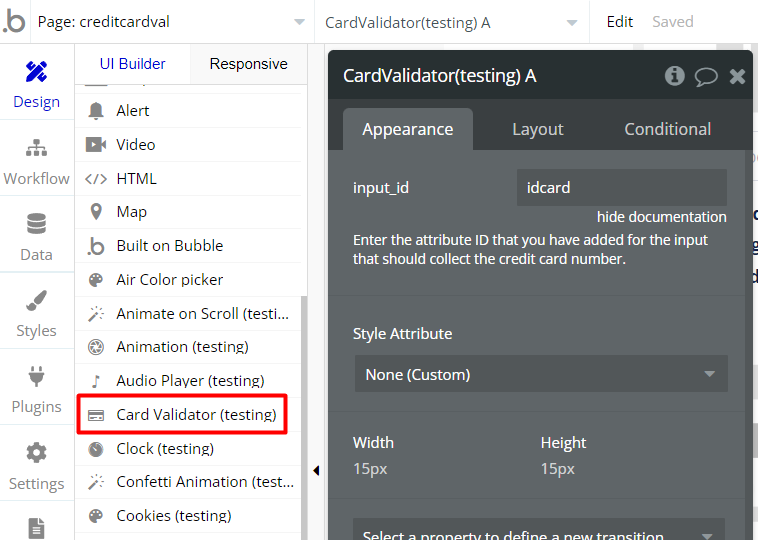Click the Bubble logo
Screen dimensions: 758x540
(14, 22)
